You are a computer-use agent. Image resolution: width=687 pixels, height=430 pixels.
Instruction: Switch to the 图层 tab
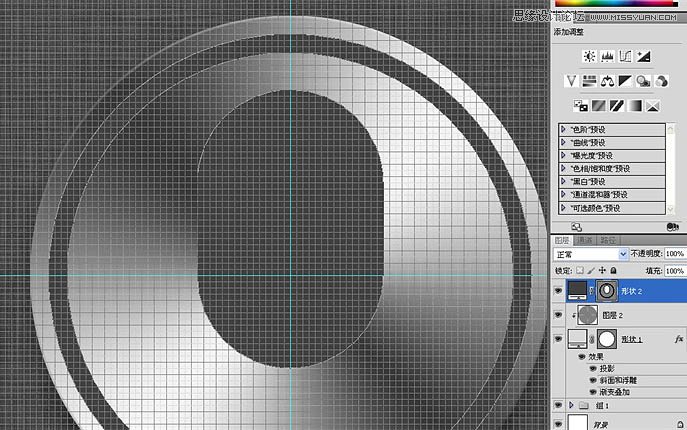click(562, 240)
